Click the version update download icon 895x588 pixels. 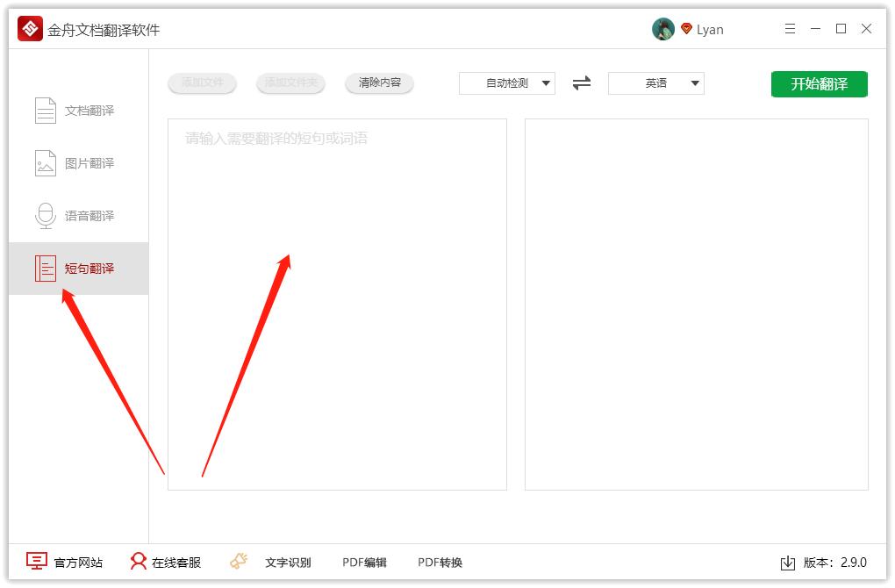pos(788,562)
